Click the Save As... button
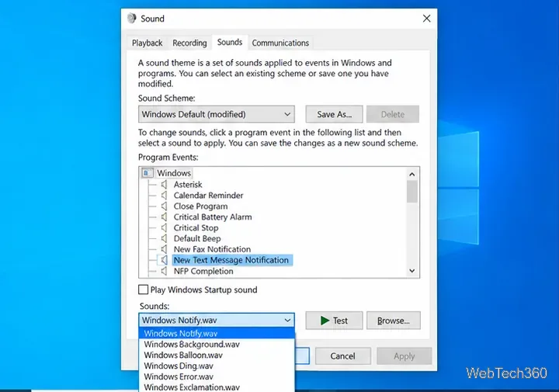 click(334, 114)
